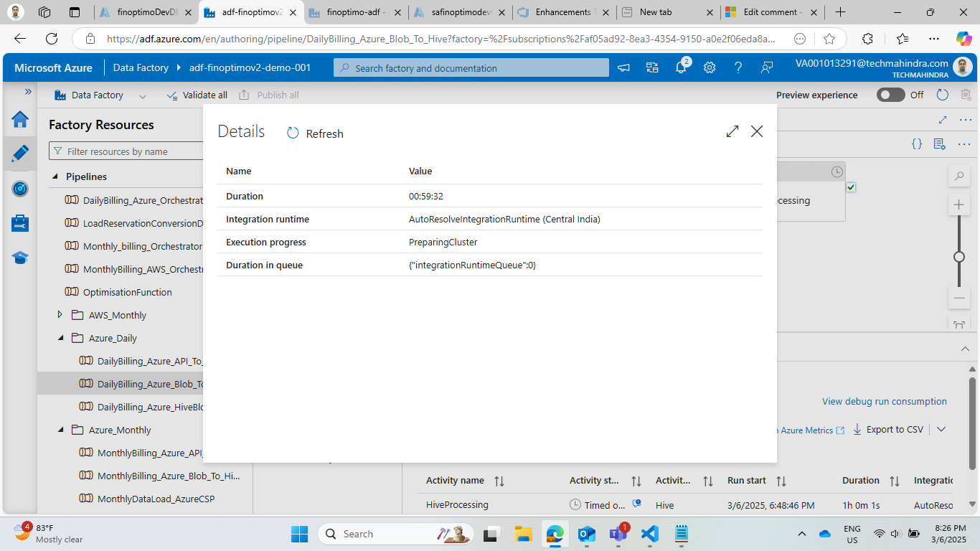The width and height of the screenshot is (980, 551).
Task: Click the browser page reload button
Action: tap(52, 39)
